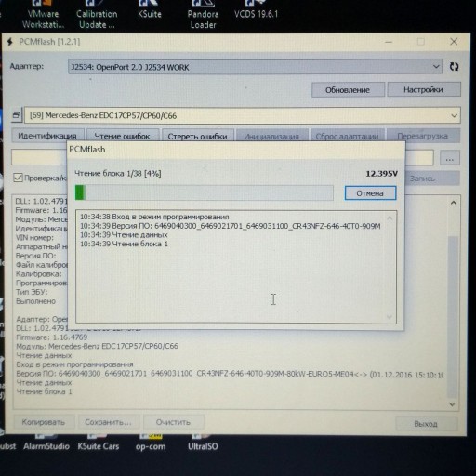This screenshot has width=476, height=476.
Task: Launch op-com desktop shortcut
Action: pos(151,443)
